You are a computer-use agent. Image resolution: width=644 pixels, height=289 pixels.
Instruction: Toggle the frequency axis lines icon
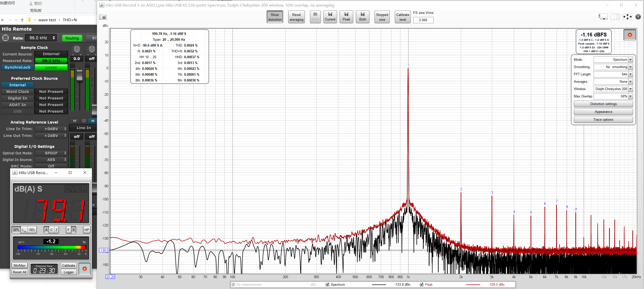click(x=615, y=17)
